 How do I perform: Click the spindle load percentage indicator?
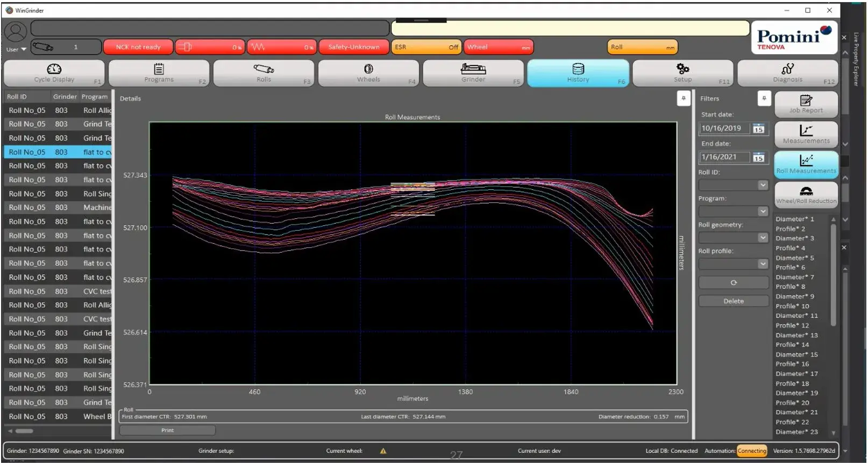tap(210, 47)
